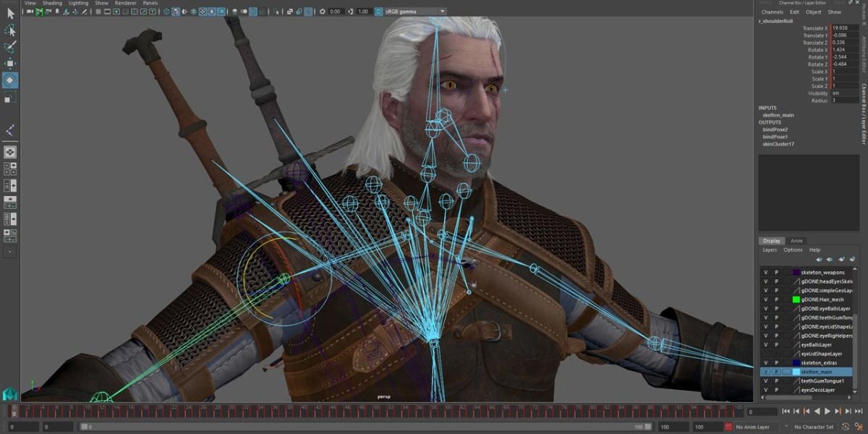The image size is (868, 434).
Task: Switch to the Anim tab in the layer editor
Action: (x=796, y=240)
